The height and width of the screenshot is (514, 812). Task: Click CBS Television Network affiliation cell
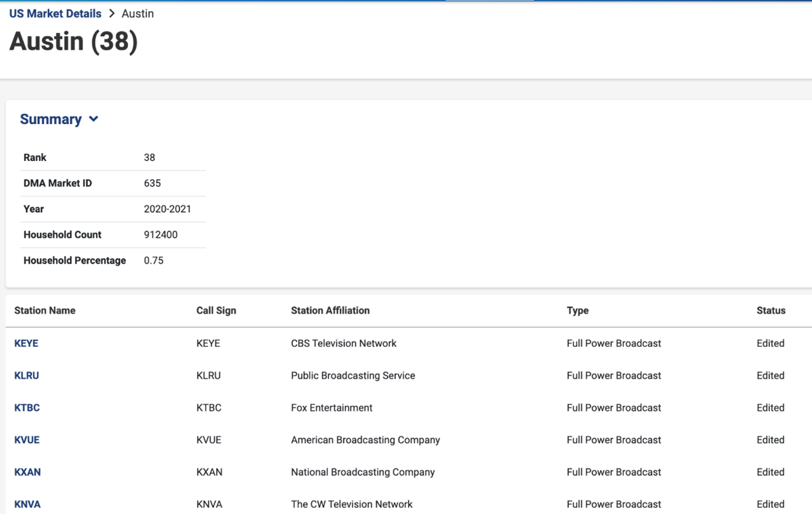(344, 344)
